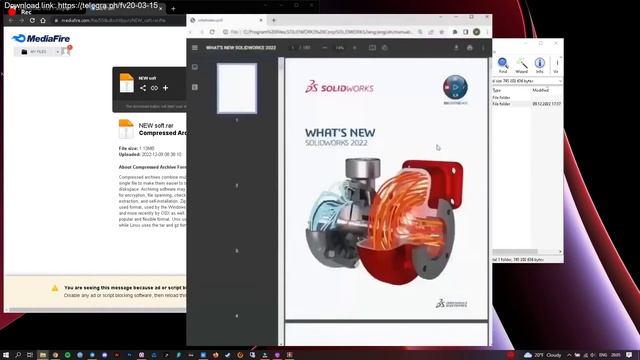The image size is (640, 360).
Task: Select the File folder row dated 09.12.2022
Action: point(527,104)
